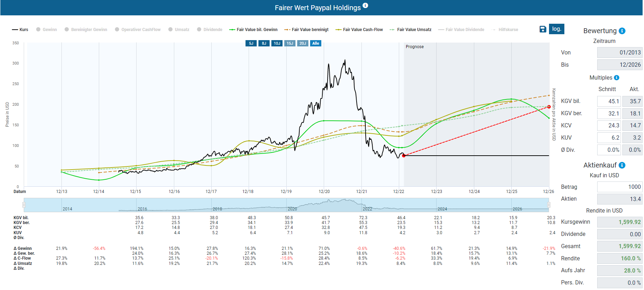
Task: Click the save (floppy disk) icon
Action: point(543,29)
